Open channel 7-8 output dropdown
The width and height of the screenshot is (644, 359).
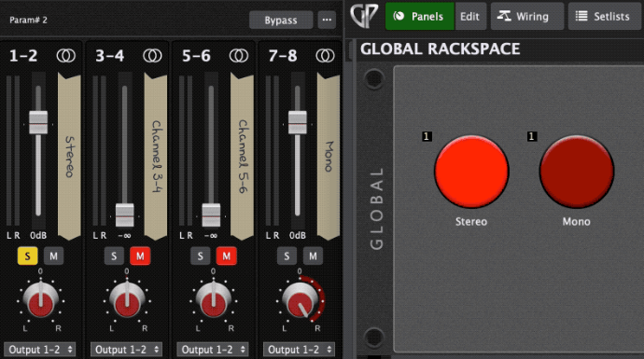pyautogui.click(x=299, y=350)
